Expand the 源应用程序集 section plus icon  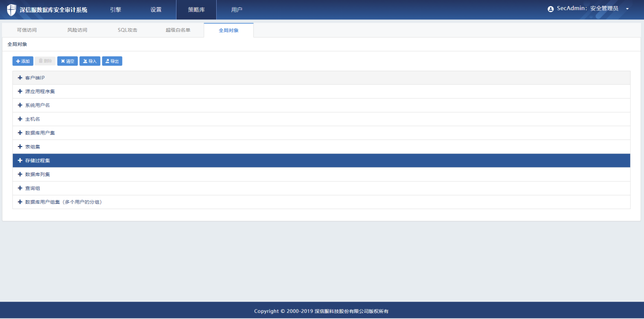[x=20, y=92]
